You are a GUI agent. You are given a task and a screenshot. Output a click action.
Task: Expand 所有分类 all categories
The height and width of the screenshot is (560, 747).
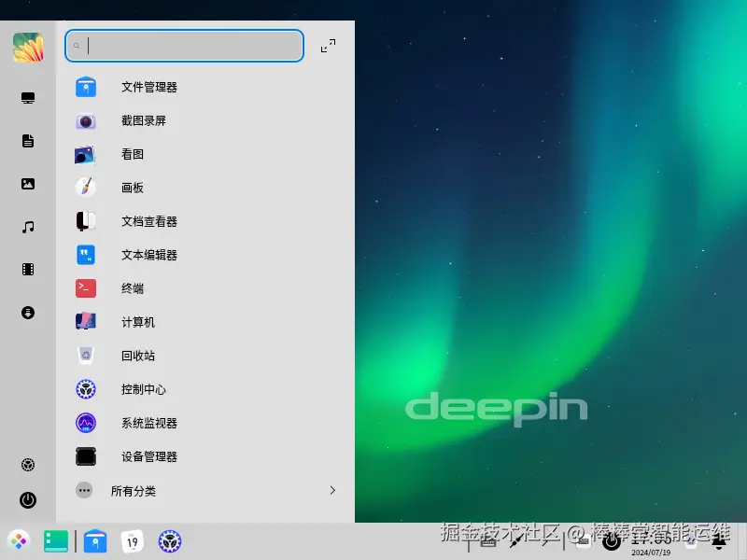[x=204, y=491]
